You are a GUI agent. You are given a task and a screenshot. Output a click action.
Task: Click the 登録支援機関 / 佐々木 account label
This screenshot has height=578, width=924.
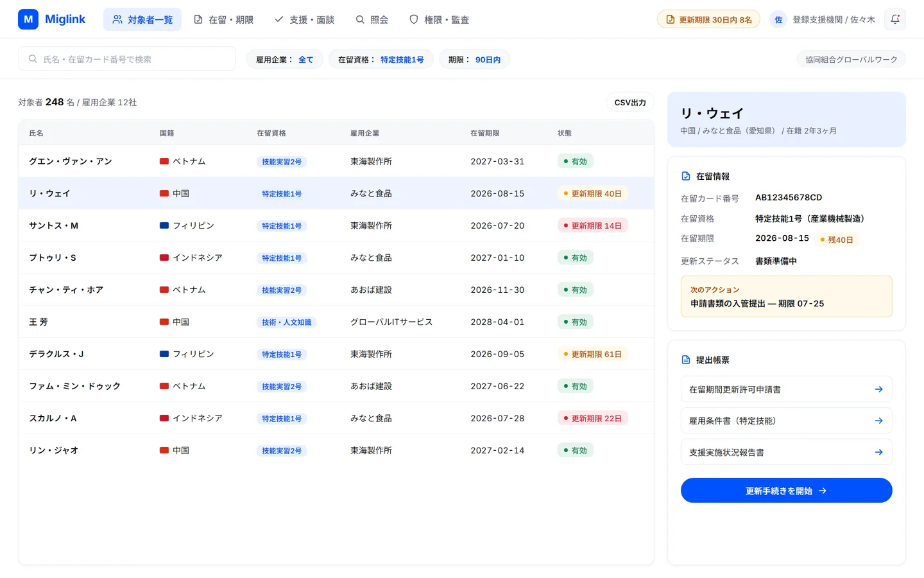tap(834, 20)
